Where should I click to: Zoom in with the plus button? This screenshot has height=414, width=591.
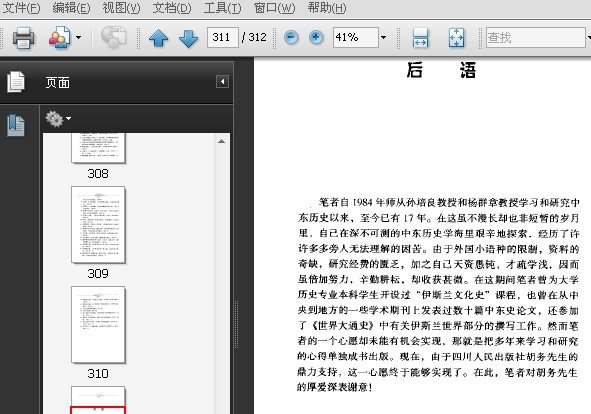coord(316,37)
